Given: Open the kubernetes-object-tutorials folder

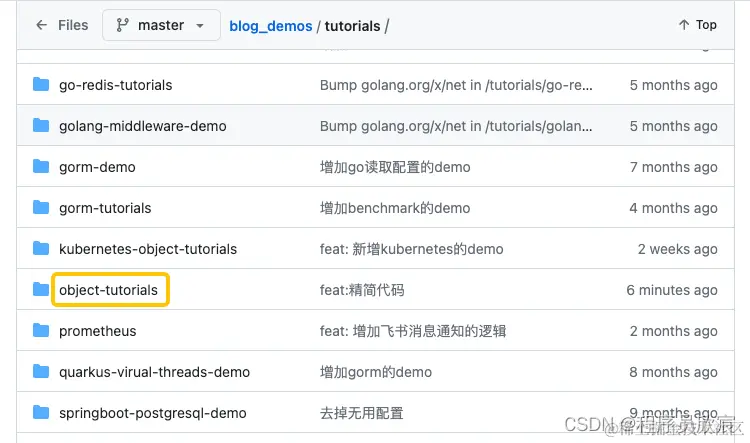Looking at the screenshot, I should point(148,249).
